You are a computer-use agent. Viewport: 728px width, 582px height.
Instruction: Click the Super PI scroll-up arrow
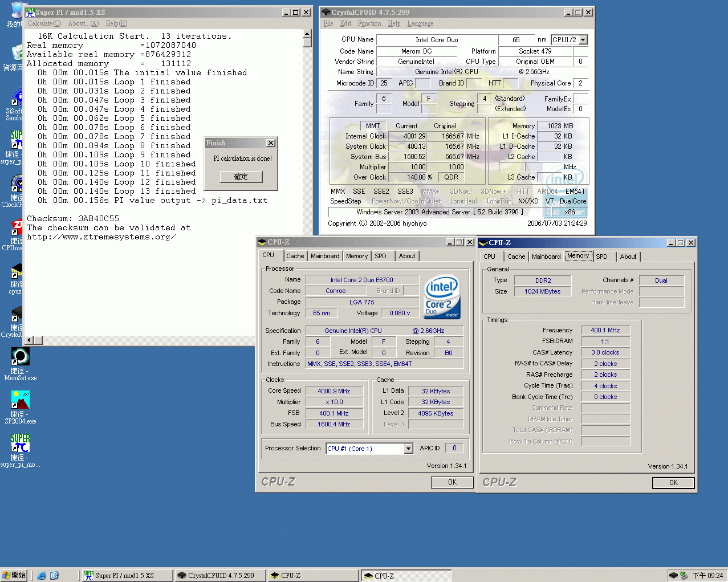coord(307,34)
